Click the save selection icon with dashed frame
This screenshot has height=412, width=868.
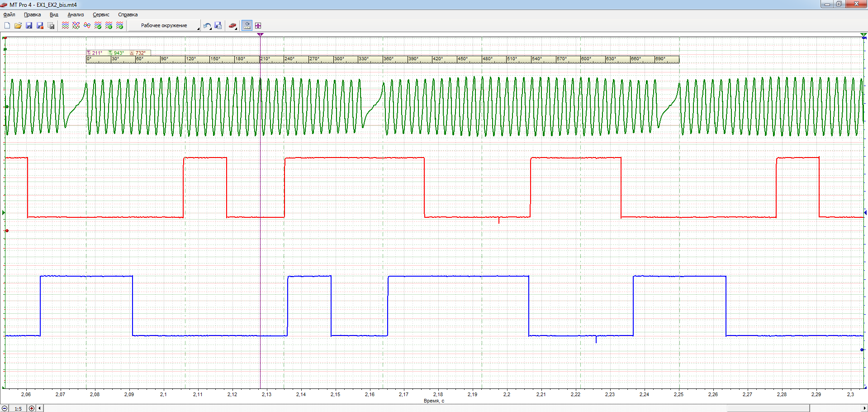tap(51, 25)
